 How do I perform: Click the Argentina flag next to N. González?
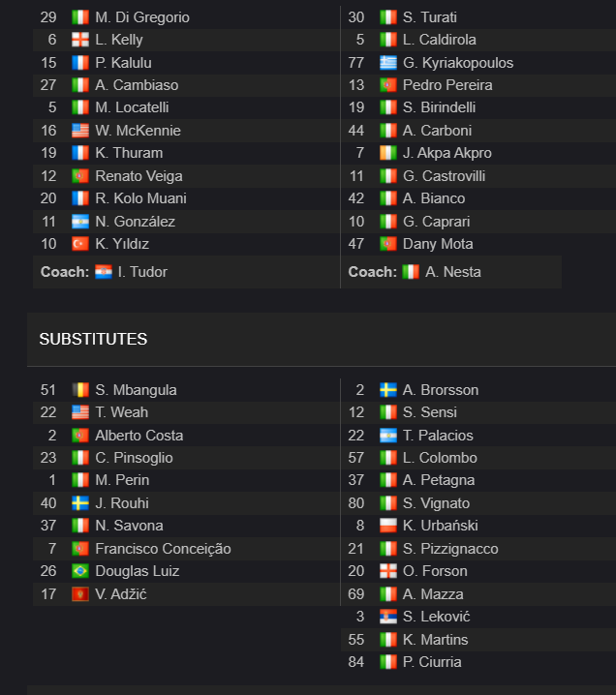tap(80, 221)
